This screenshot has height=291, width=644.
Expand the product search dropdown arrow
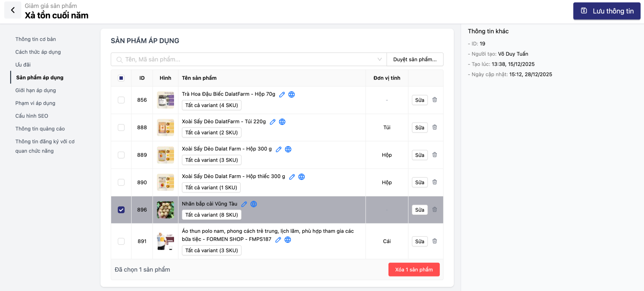pyautogui.click(x=379, y=59)
